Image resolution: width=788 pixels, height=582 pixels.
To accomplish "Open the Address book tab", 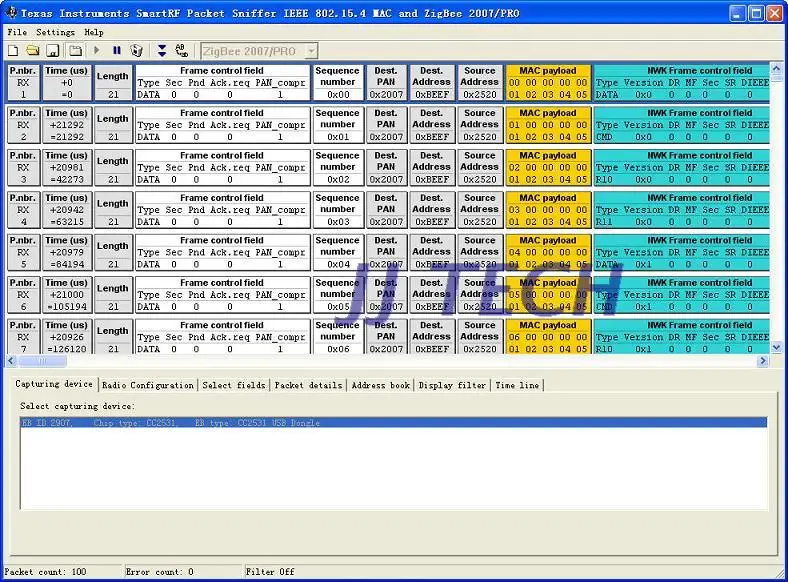I will pyautogui.click(x=380, y=385).
